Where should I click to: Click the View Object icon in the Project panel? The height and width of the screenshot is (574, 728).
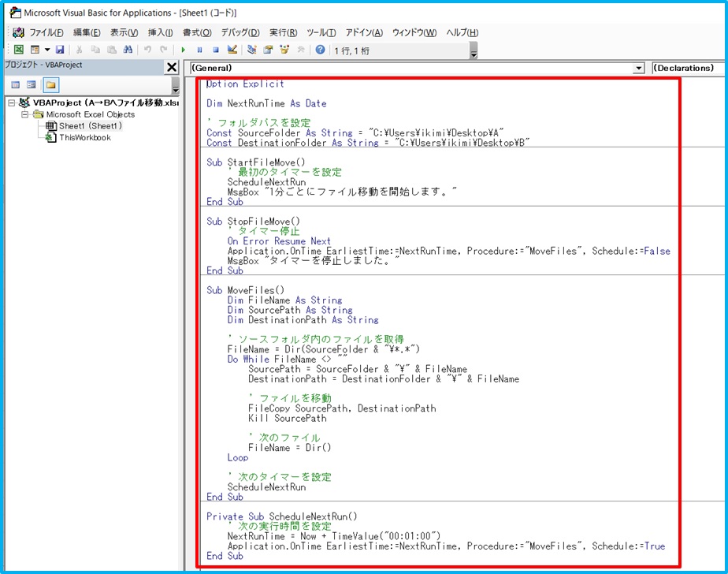point(32,85)
